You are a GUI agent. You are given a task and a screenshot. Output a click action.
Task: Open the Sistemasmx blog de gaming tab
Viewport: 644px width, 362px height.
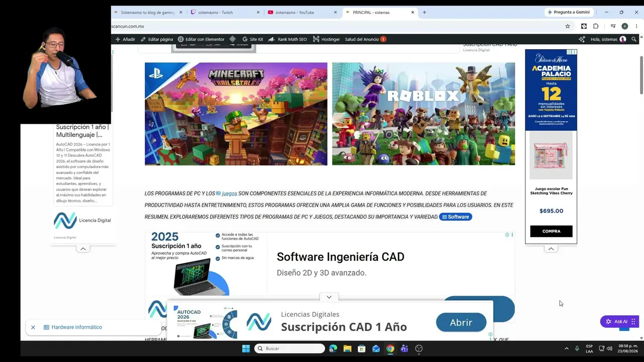tap(147, 13)
